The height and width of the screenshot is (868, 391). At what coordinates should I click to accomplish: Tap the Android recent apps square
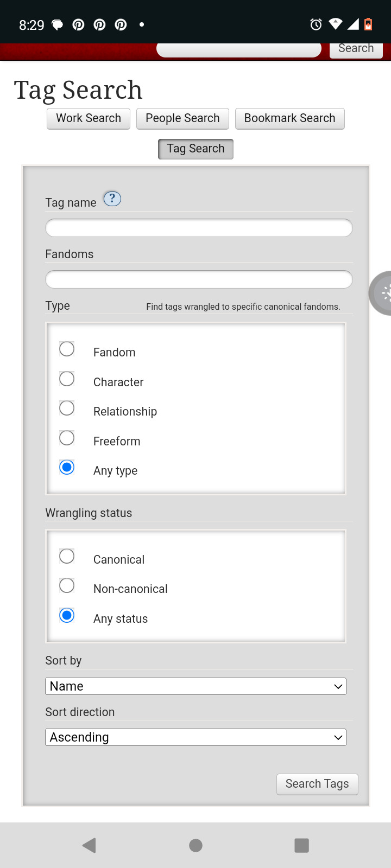click(301, 845)
